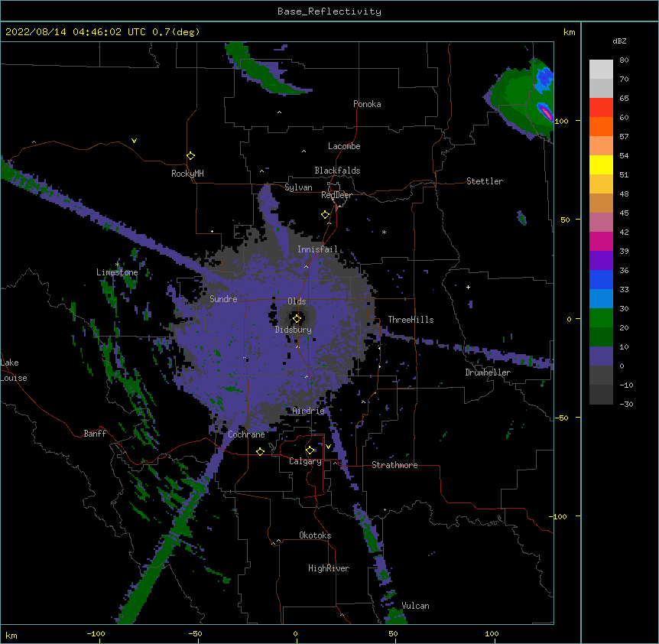Click the Calgary label
The height and width of the screenshot is (644, 659).
click(x=305, y=461)
